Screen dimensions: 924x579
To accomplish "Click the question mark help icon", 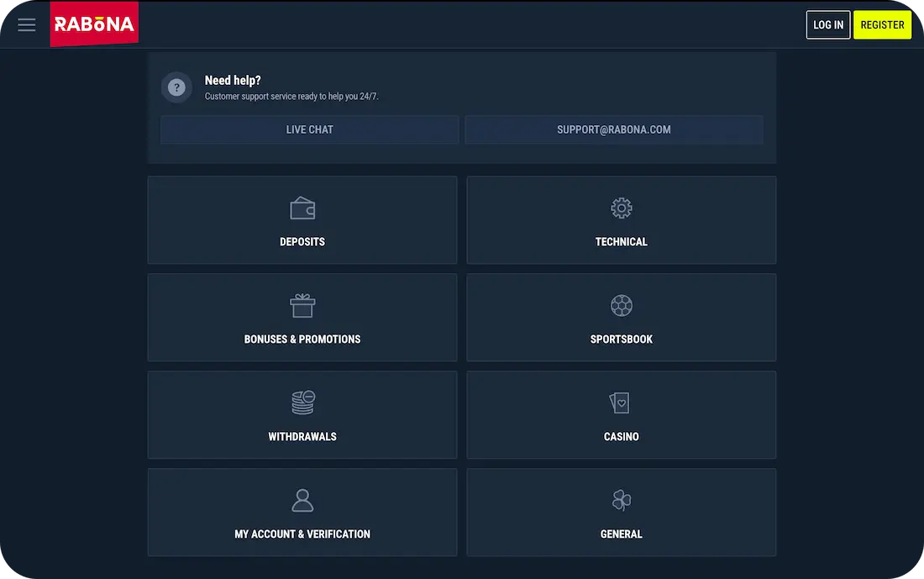I will 176,87.
